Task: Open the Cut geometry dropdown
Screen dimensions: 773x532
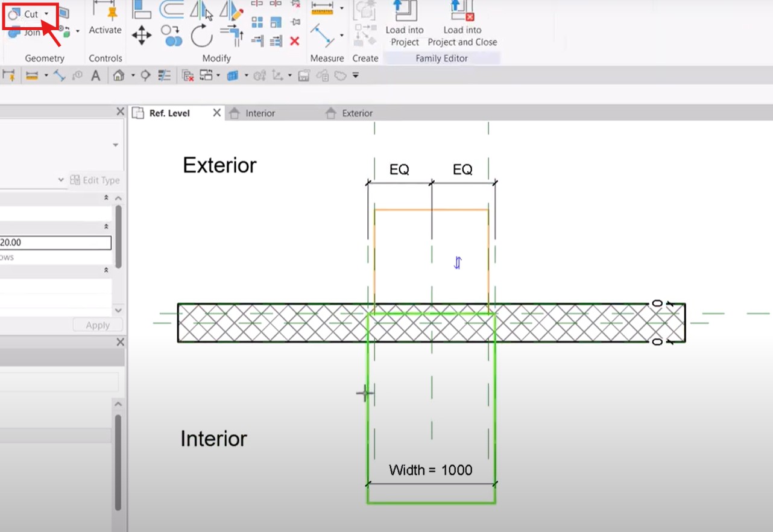Action: 46,14
